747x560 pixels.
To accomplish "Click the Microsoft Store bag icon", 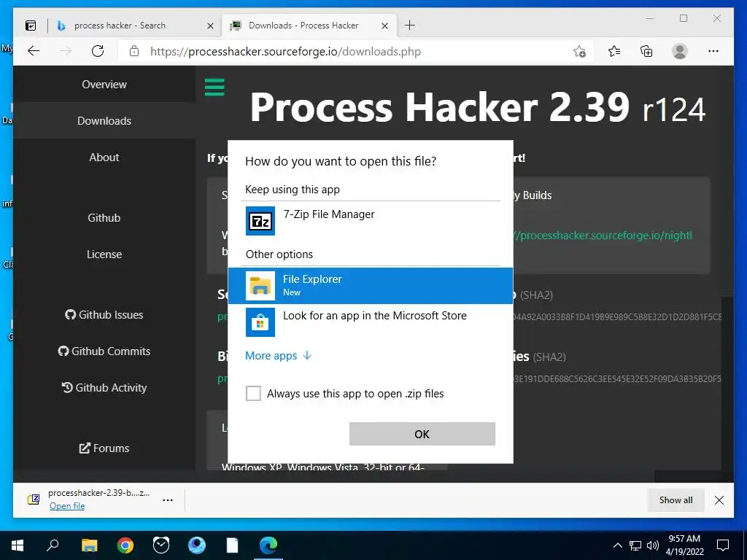I will pyautogui.click(x=260, y=322).
